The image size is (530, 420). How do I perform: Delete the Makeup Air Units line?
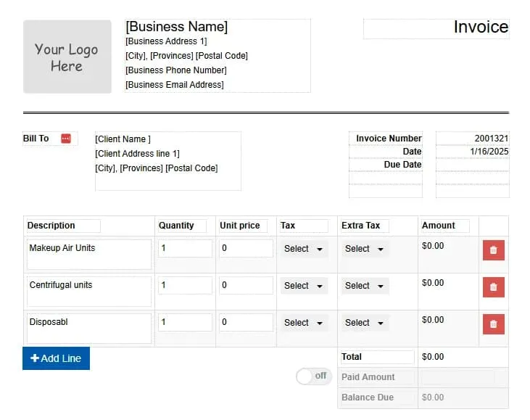[494, 250]
